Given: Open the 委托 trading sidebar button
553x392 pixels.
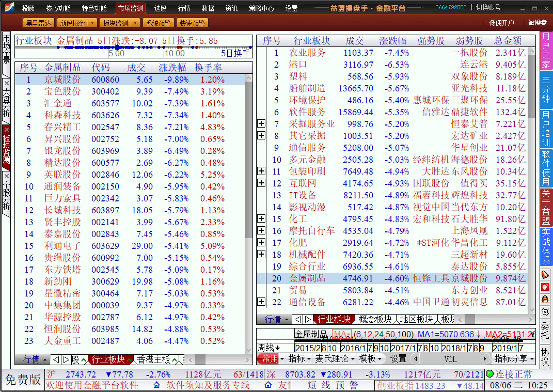Looking at the screenshot, I should [x=545, y=330].
